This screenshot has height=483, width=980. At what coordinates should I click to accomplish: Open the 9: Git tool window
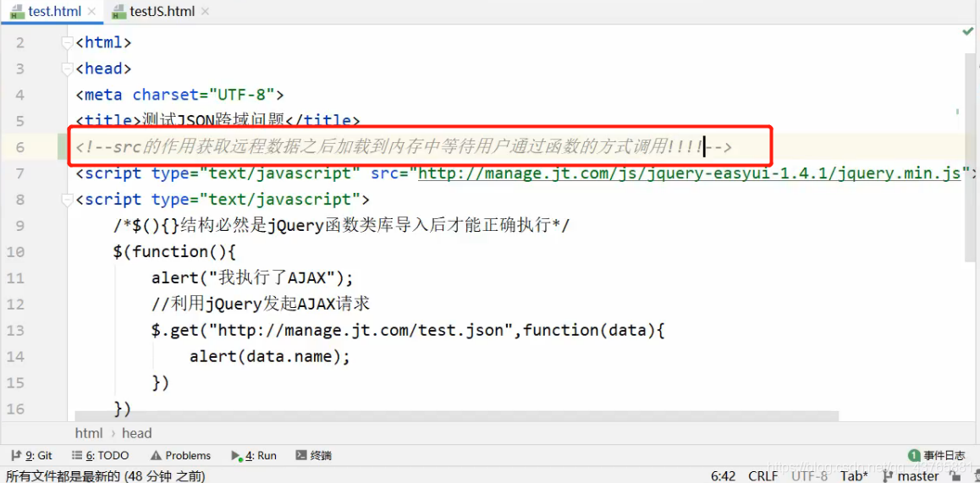coord(32,455)
